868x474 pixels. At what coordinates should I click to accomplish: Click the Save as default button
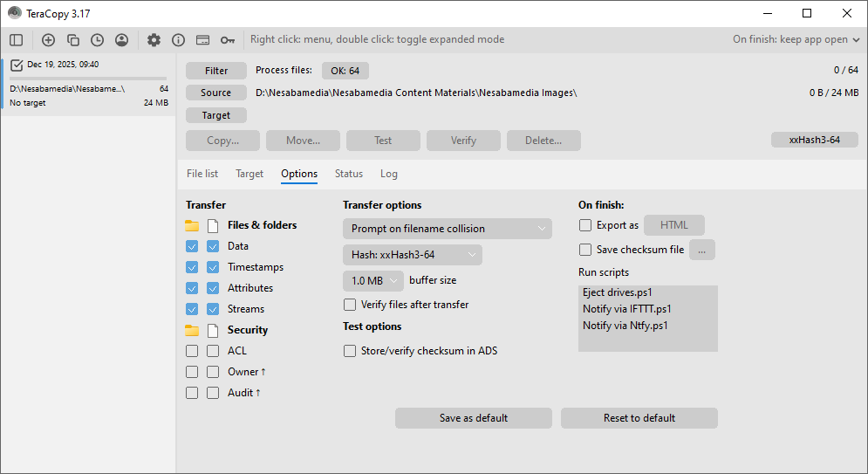click(473, 418)
